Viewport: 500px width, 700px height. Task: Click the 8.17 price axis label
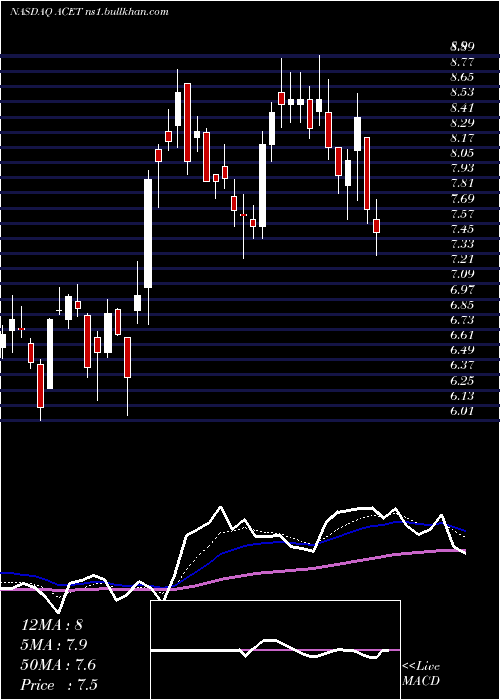[x=462, y=138]
